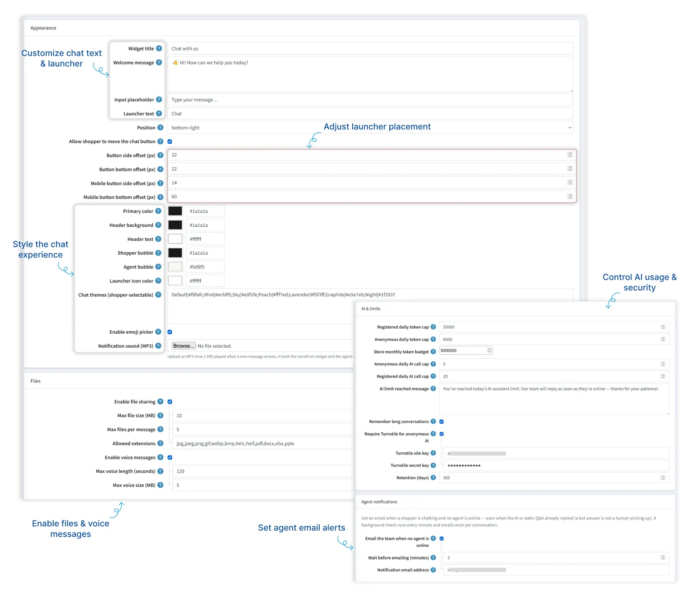
Task: Click the Max file size help icon
Action: tap(160, 415)
